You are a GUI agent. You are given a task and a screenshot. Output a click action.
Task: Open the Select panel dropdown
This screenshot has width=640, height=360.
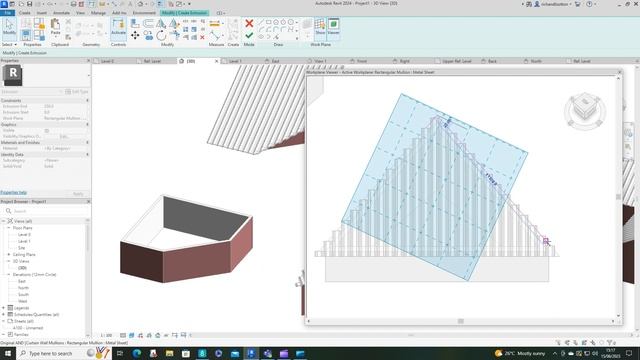9,44
